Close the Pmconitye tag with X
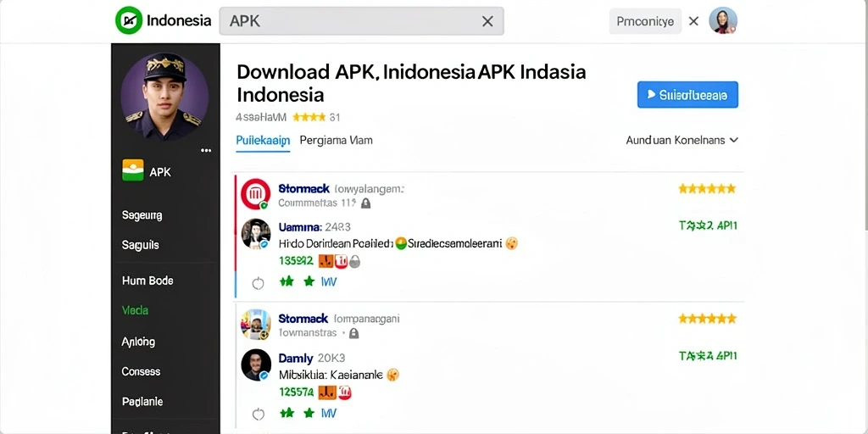The image size is (868, 434). coord(693,21)
